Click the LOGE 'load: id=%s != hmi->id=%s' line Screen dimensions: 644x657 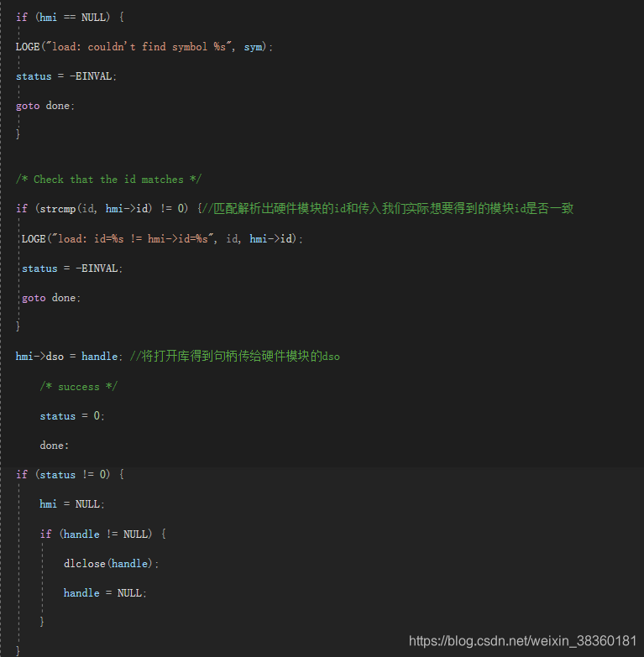tap(162, 239)
